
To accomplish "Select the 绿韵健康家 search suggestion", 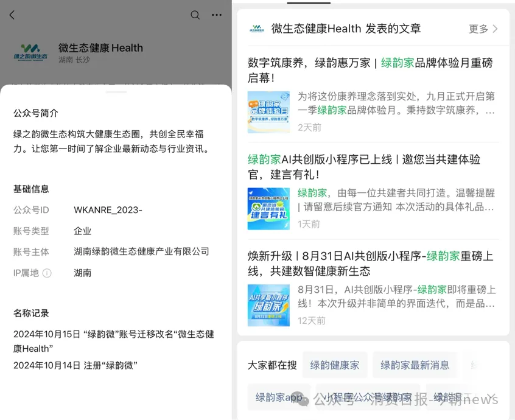I will [x=335, y=365].
